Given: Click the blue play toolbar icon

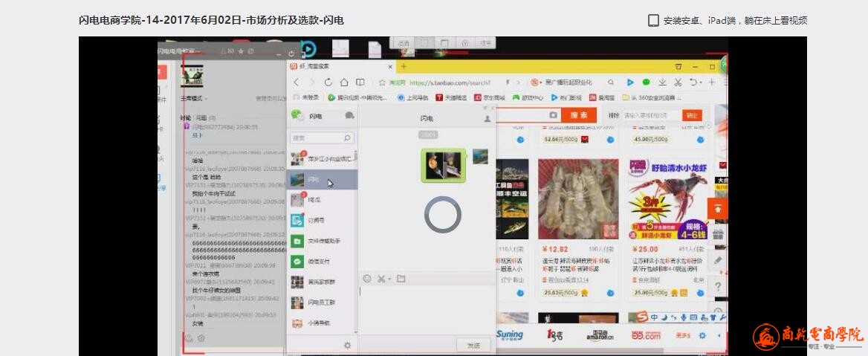Looking at the screenshot, I should tap(630, 82).
